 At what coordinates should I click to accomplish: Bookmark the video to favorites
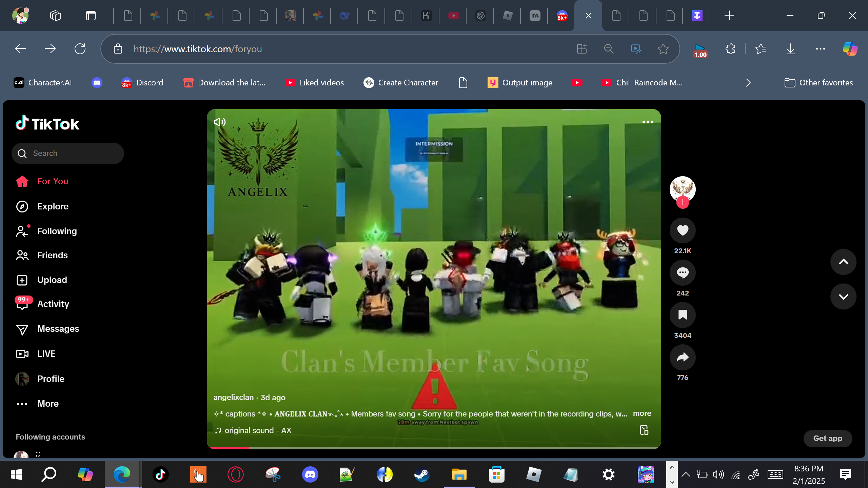pos(682,315)
